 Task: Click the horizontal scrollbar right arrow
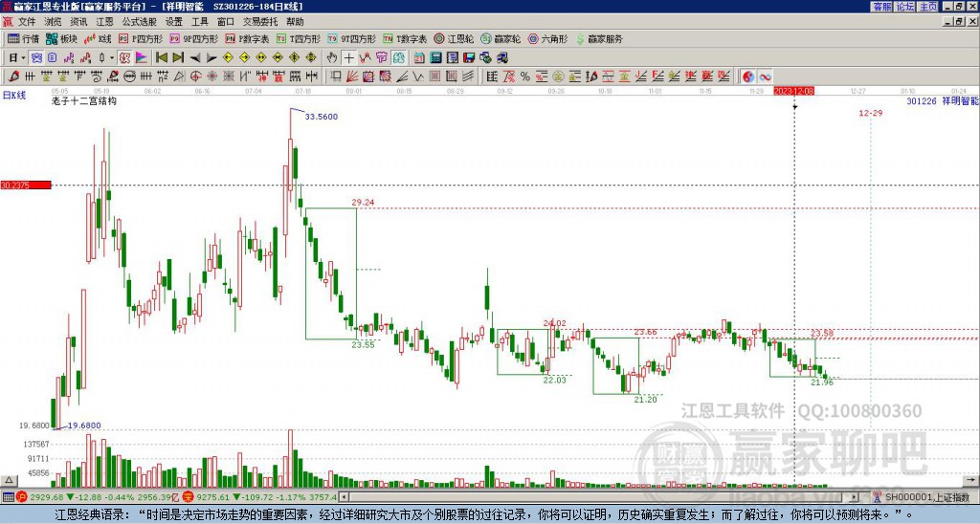point(855,497)
